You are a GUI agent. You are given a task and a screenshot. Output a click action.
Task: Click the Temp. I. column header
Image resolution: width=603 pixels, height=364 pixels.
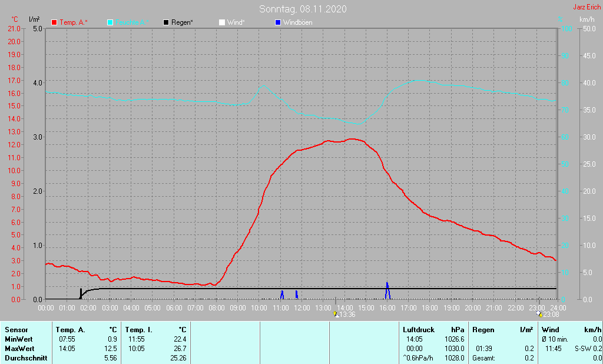pyautogui.click(x=138, y=330)
